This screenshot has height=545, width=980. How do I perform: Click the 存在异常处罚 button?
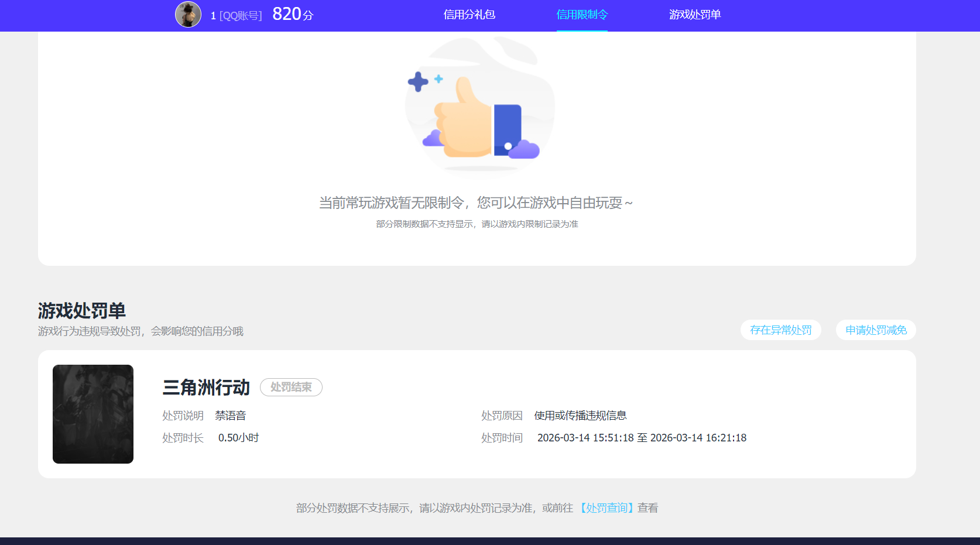(781, 330)
